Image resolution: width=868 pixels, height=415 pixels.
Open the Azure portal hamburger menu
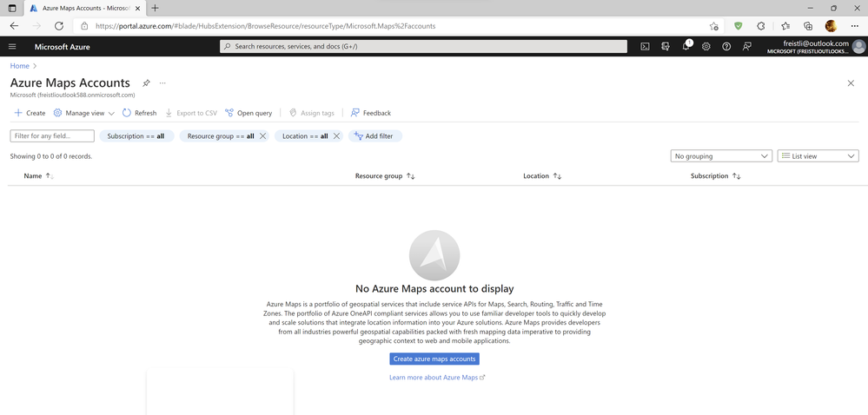(12, 47)
